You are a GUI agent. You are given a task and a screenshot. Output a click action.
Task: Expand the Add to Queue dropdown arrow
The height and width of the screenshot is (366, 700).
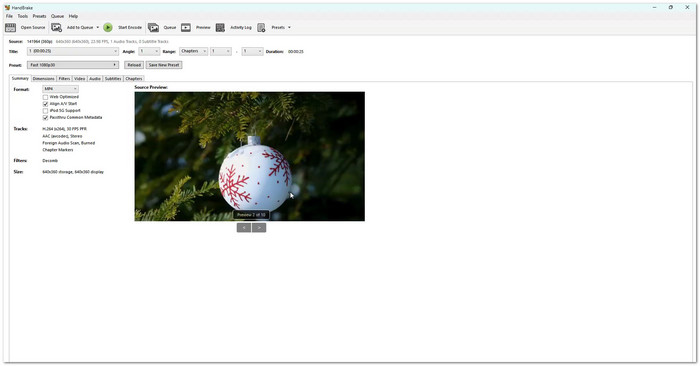pyautogui.click(x=98, y=28)
